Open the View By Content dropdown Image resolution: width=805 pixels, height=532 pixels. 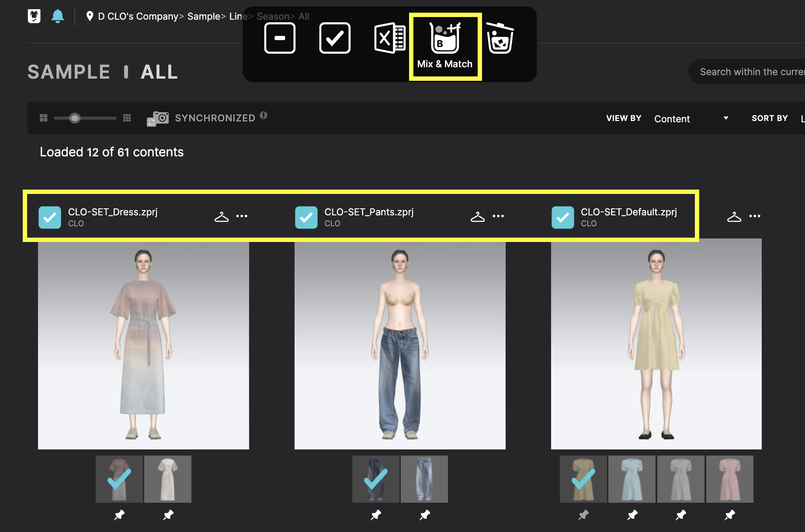(691, 118)
